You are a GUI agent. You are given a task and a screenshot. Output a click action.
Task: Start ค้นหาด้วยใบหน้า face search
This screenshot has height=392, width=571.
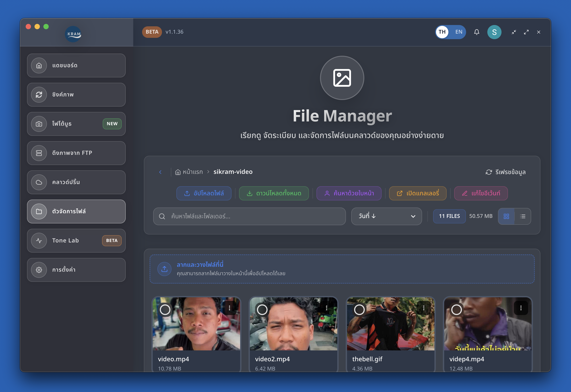click(x=349, y=193)
